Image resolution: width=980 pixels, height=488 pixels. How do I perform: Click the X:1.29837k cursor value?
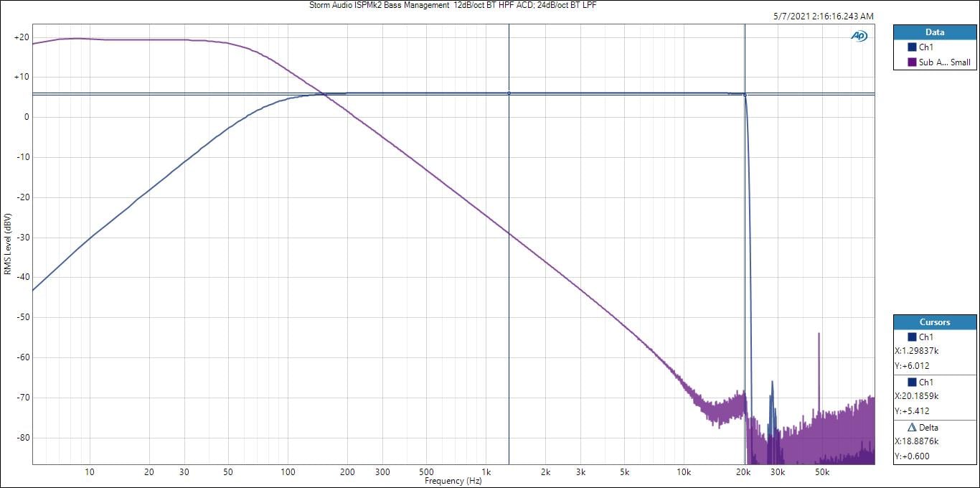918,352
